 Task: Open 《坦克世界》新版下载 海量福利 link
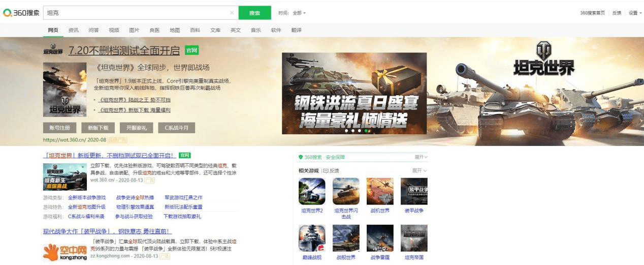pos(135,110)
